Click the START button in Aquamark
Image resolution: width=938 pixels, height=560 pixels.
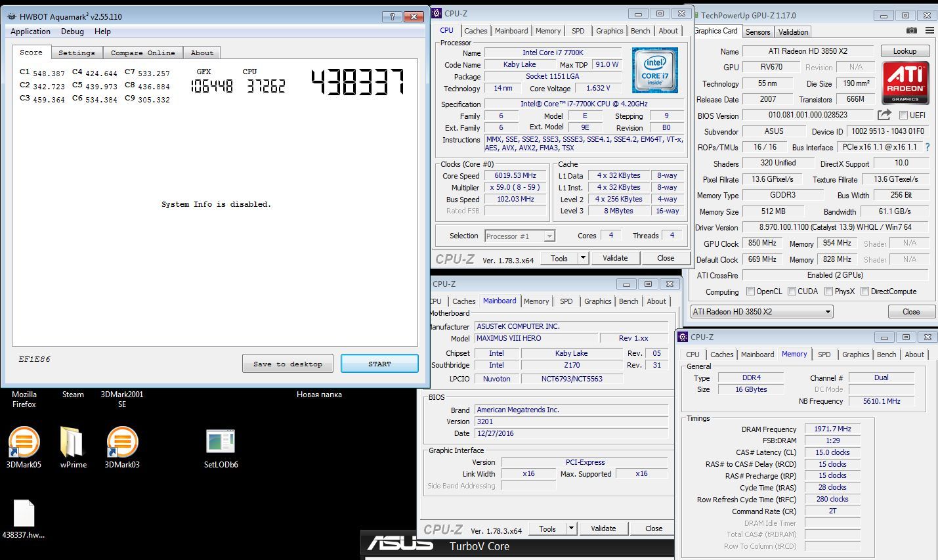[x=379, y=364]
